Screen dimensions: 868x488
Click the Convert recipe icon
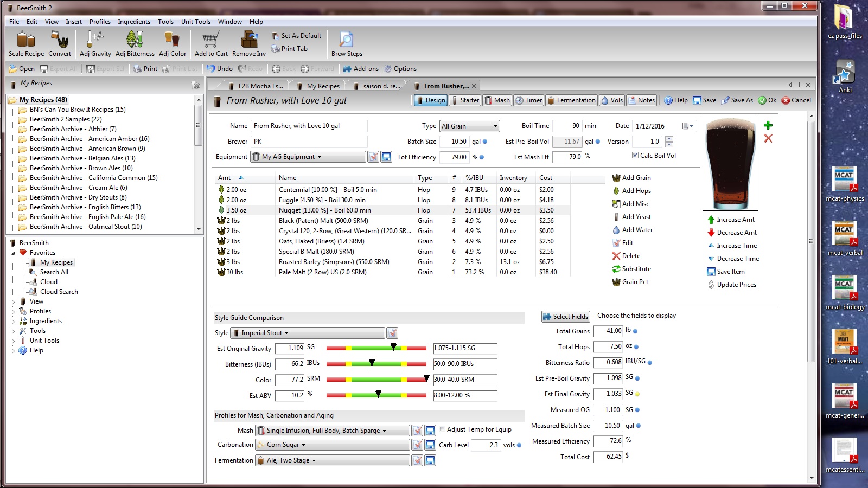[60, 40]
